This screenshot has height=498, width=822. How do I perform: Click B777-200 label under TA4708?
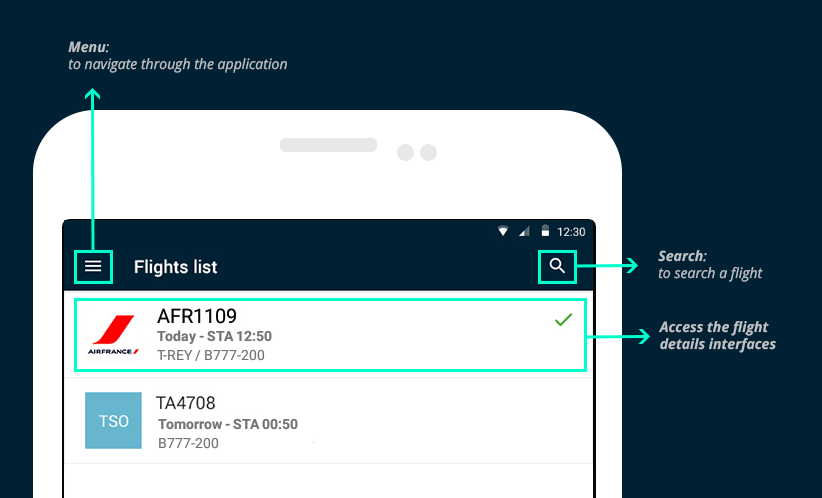tap(188, 443)
